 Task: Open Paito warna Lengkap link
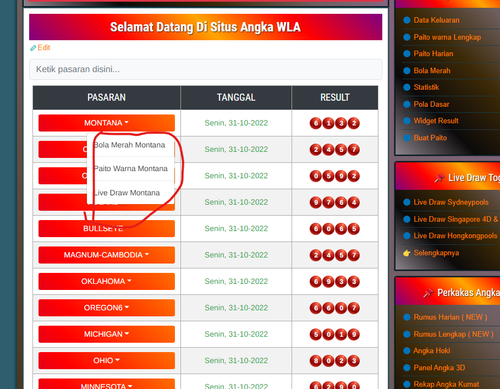point(447,37)
